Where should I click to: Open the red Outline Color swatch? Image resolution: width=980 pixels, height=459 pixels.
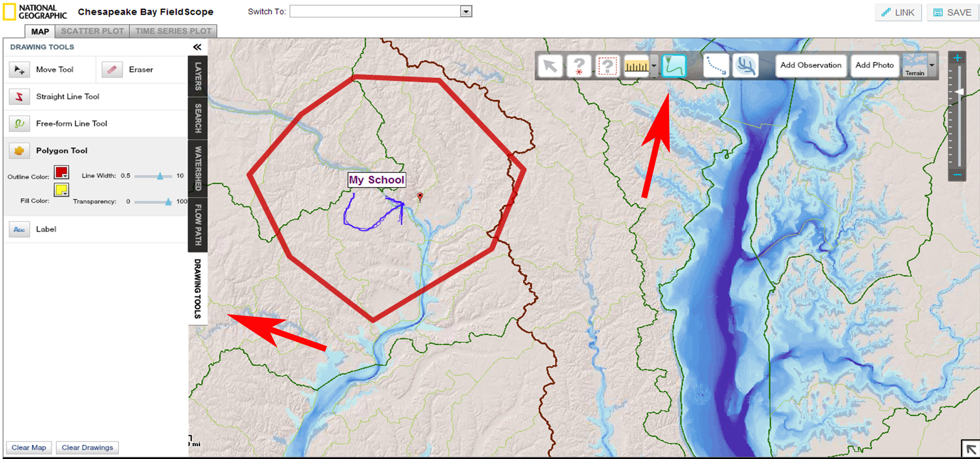point(61,172)
